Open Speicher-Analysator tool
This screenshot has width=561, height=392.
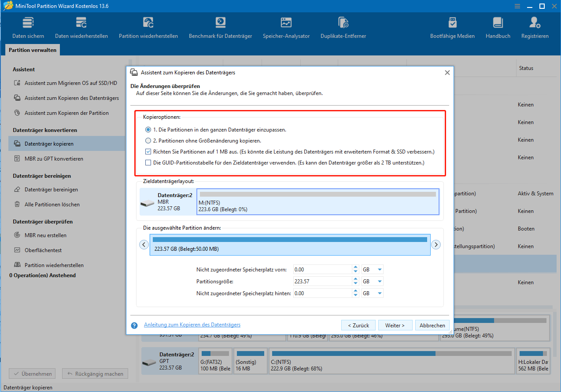coord(286,28)
